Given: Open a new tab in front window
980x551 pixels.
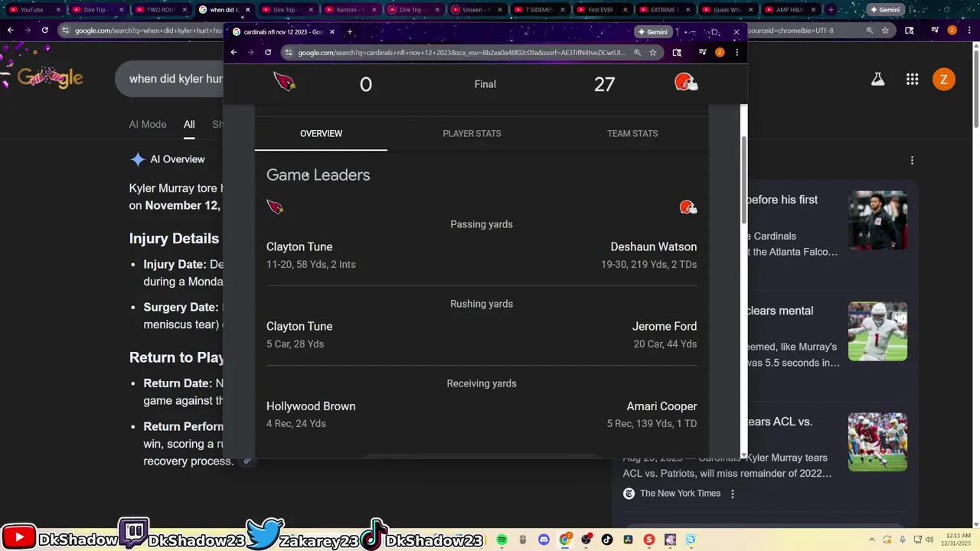Looking at the screenshot, I should 350,32.
